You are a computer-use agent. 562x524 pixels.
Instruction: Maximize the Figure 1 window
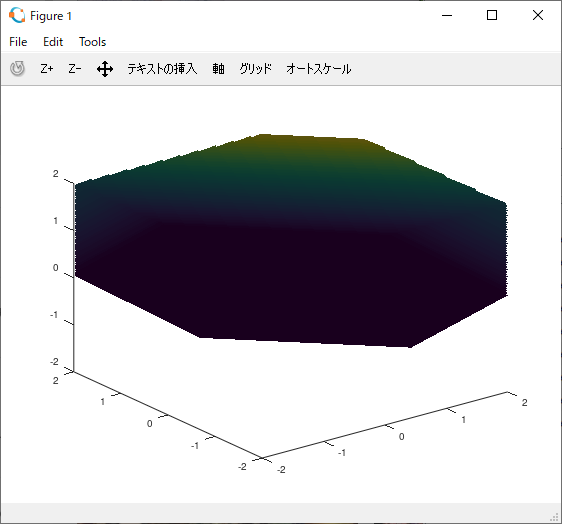tap(492, 15)
